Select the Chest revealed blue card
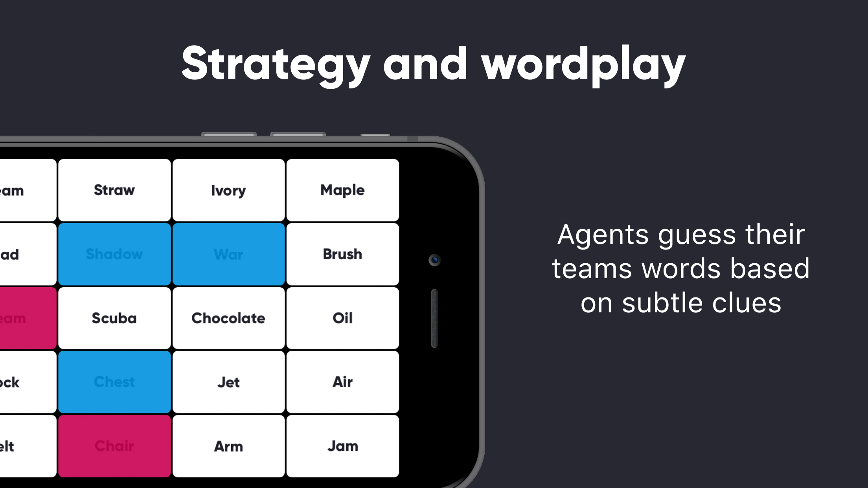The width and height of the screenshot is (868, 488). 114,382
